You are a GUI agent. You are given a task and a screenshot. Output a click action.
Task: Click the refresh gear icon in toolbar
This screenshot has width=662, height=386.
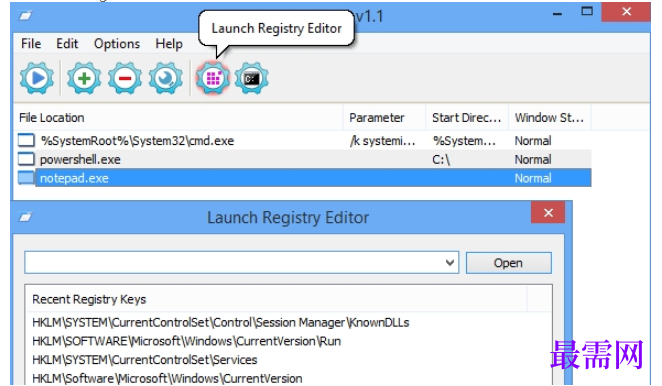(165, 78)
